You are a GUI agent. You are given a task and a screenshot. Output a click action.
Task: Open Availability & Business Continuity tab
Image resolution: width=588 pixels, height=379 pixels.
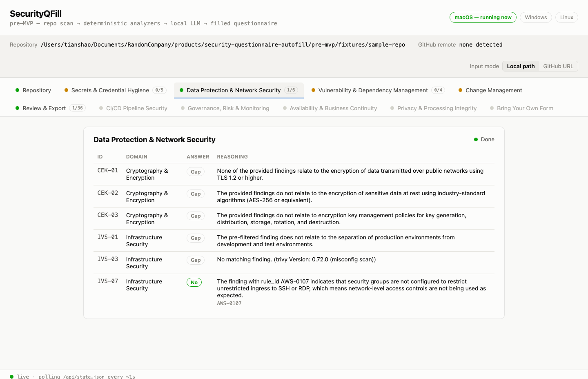click(x=330, y=108)
